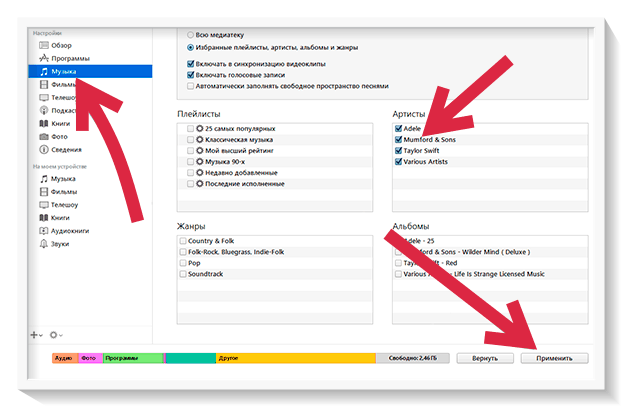
Task: Open the gear actions dropdown menu
Action: click(55, 334)
